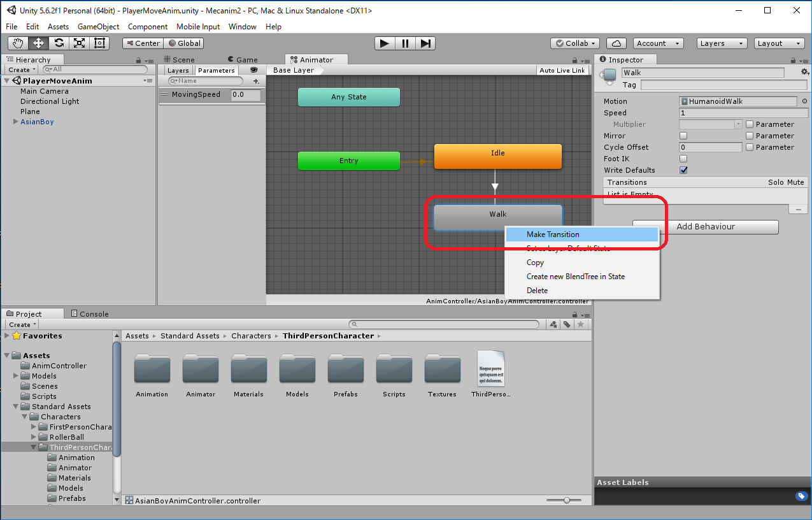Screen dimensions: 812x520
Task: Adjust the Project icon size slider
Action: pyautogui.click(x=567, y=500)
